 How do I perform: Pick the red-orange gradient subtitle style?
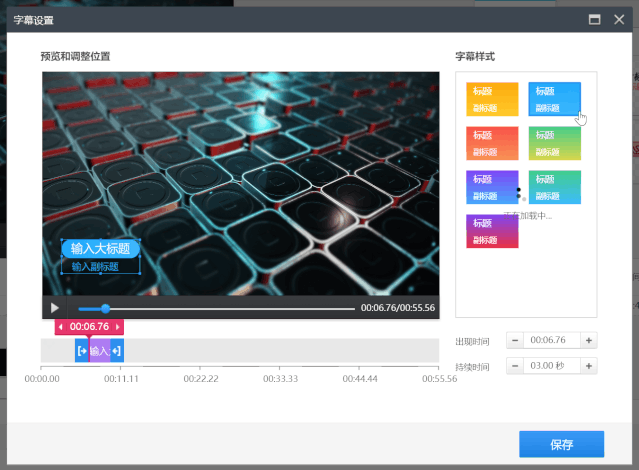[x=492, y=143]
